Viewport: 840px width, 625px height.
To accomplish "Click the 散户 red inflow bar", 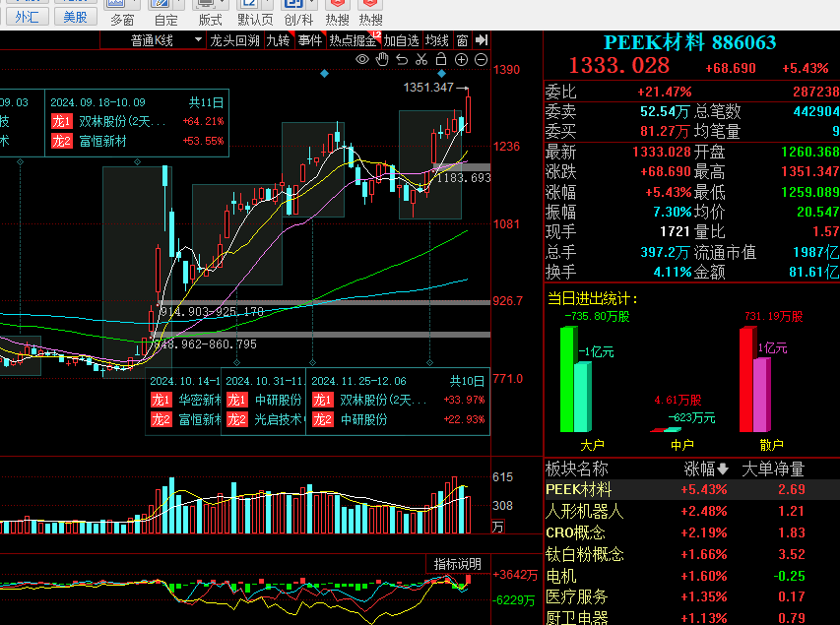I will click(747, 379).
